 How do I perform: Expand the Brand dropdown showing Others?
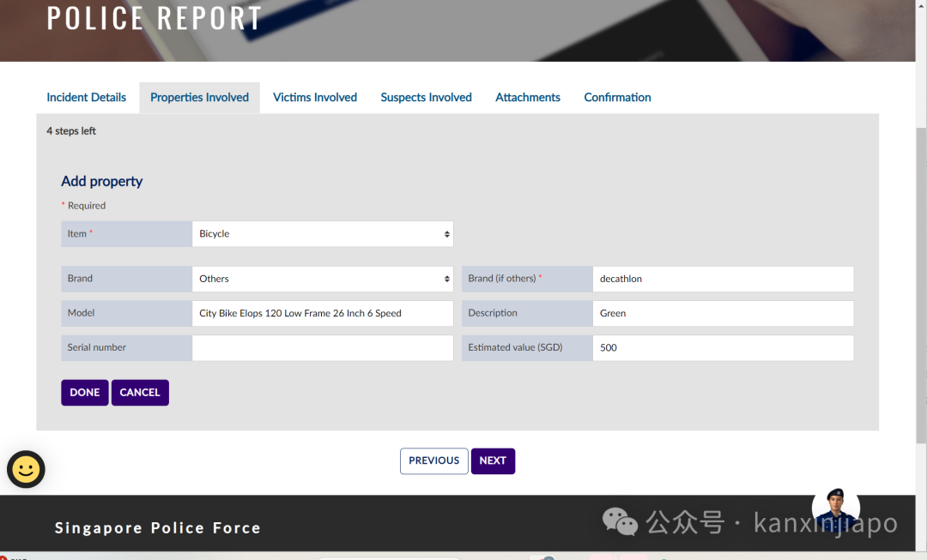point(323,279)
